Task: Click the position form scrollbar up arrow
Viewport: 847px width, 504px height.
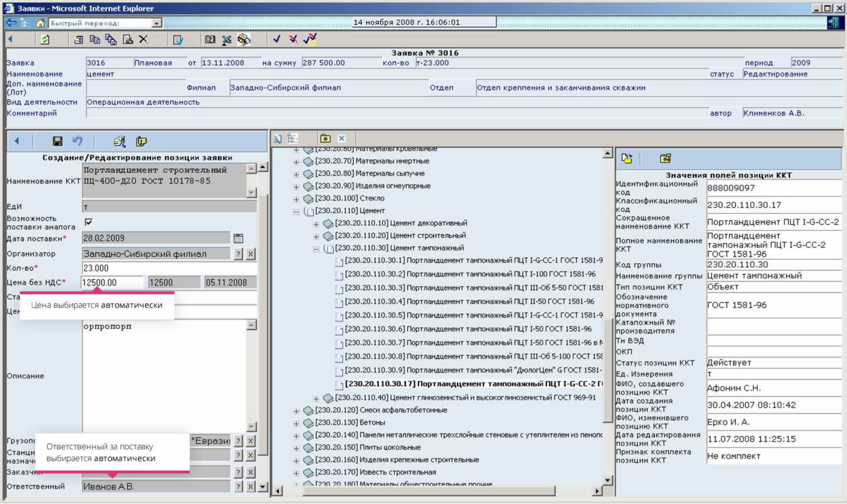Action: tap(263, 167)
